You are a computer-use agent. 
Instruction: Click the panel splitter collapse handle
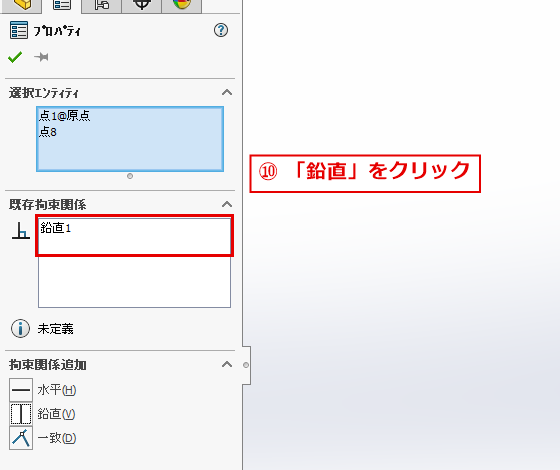tap(246, 365)
